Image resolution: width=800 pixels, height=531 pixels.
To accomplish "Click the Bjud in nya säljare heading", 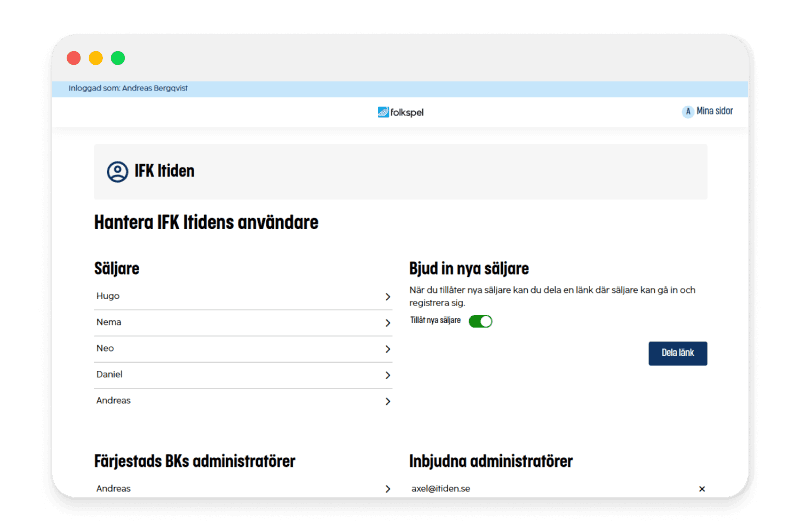I will 469,268.
